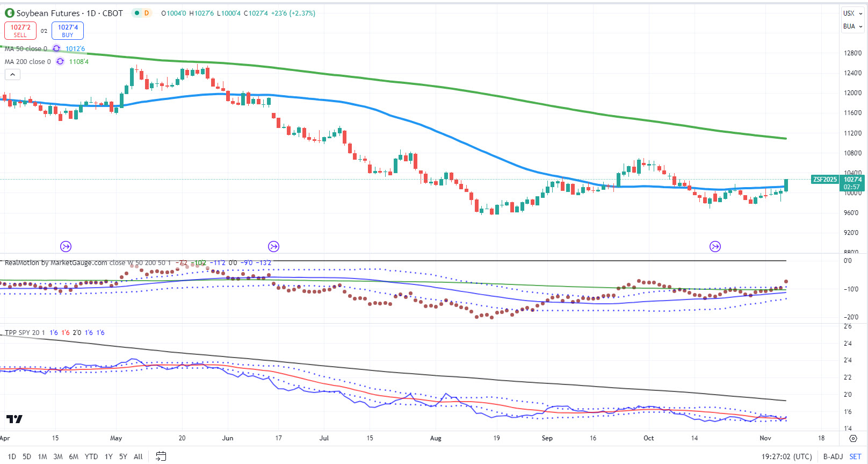Select the 1M time range
Viewport: 868px width, 464px height.
coord(42,456)
